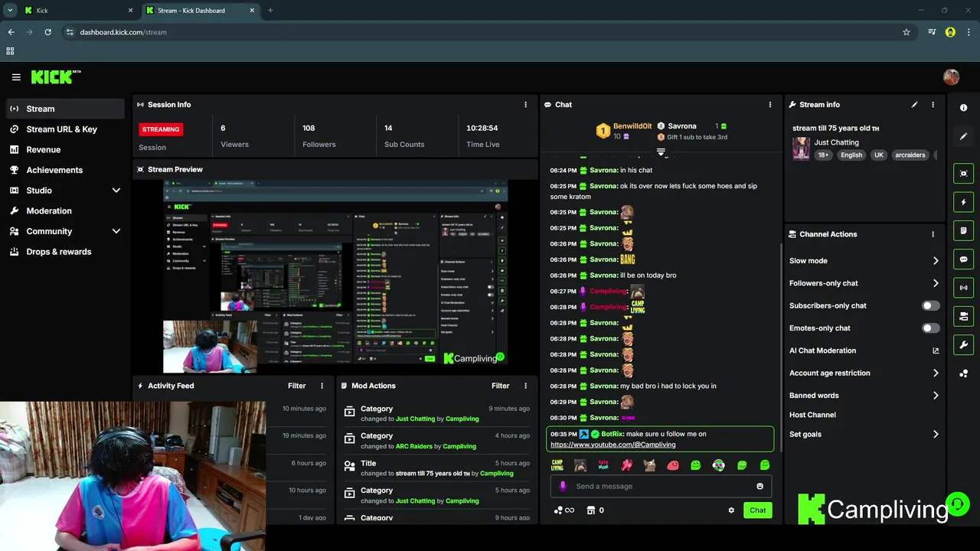This screenshot has width=980, height=551.
Task: Go to Achievements page
Action: pos(65,170)
